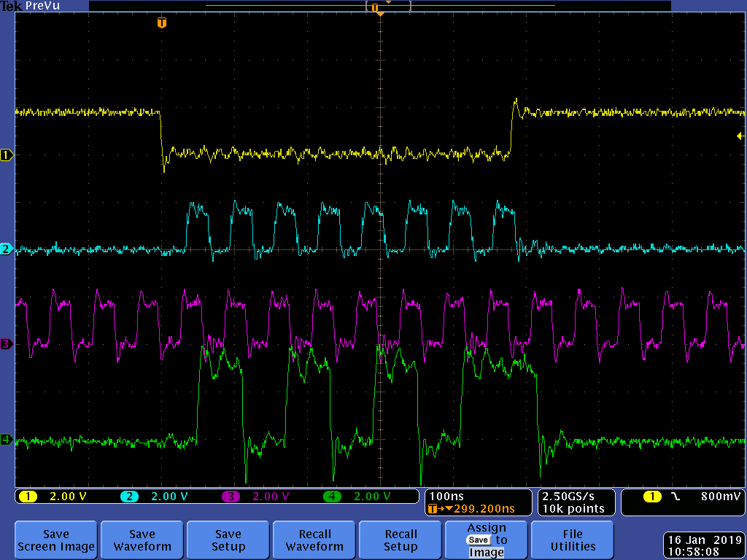Click the record view bar at top
Screen dimensions: 747x560
point(380,6)
